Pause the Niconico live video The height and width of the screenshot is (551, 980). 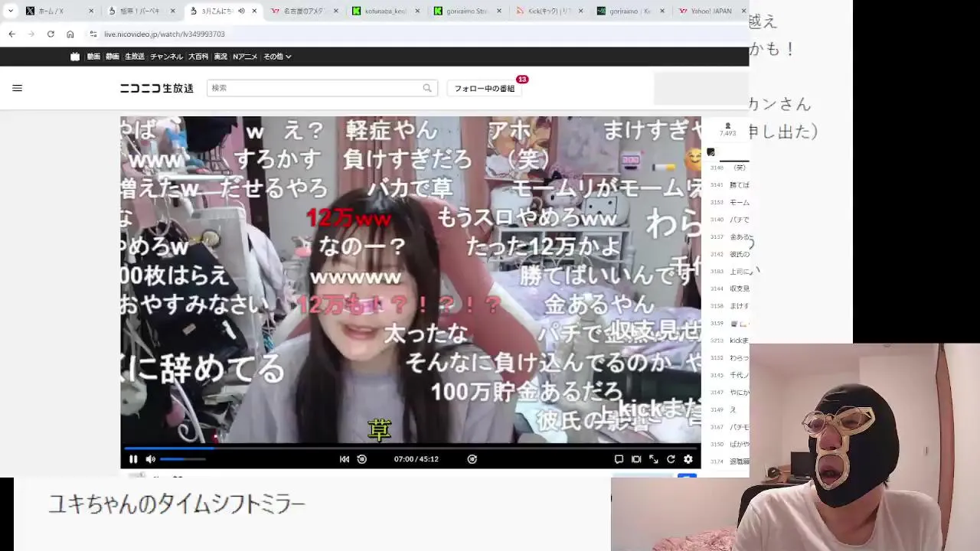(x=133, y=459)
